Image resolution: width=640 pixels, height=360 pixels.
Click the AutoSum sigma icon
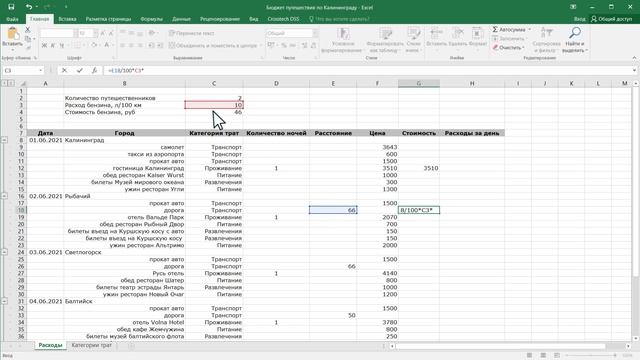(x=495, y=29)
